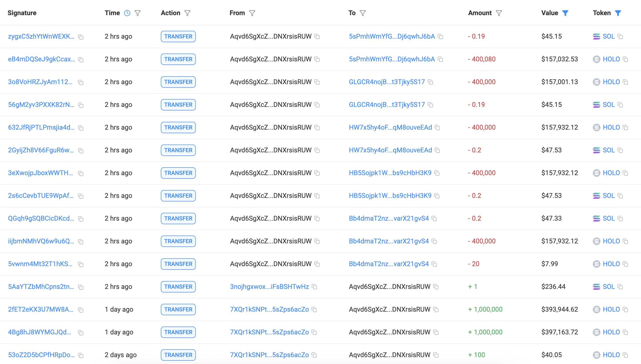The height and width of the screenshot is (364, 641).
Task: Open the Action column filter
Action: (x=187, y=13)
